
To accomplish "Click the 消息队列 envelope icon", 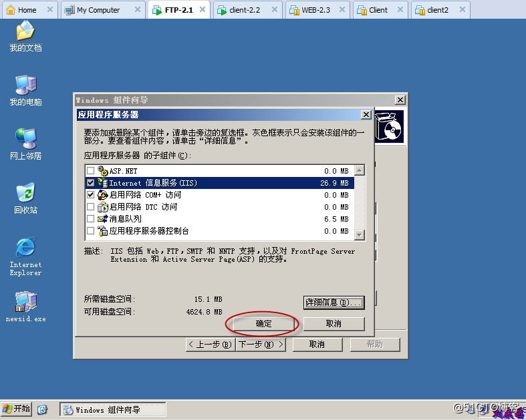I will click(x=103, y=219).
